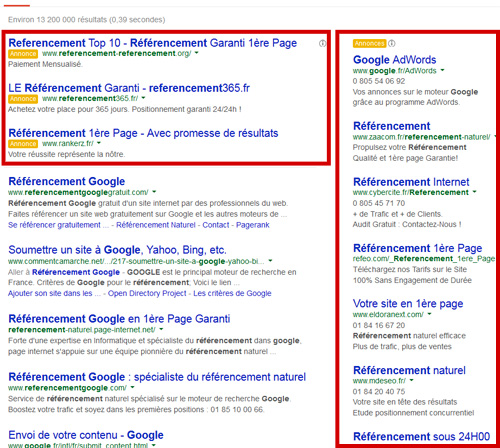Image resolution: width=500 pixels, height=448 pixels.
Task: Open 'Soumettre un site à Google, Yahoo, Bing' result
Action: click(117, 250)
